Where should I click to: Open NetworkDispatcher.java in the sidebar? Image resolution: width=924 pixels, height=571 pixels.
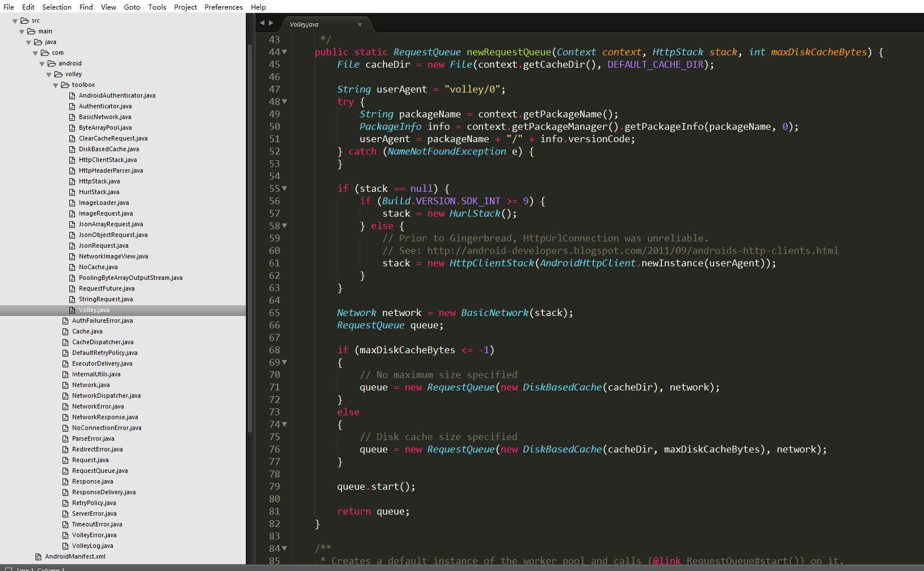coord(107,396)
